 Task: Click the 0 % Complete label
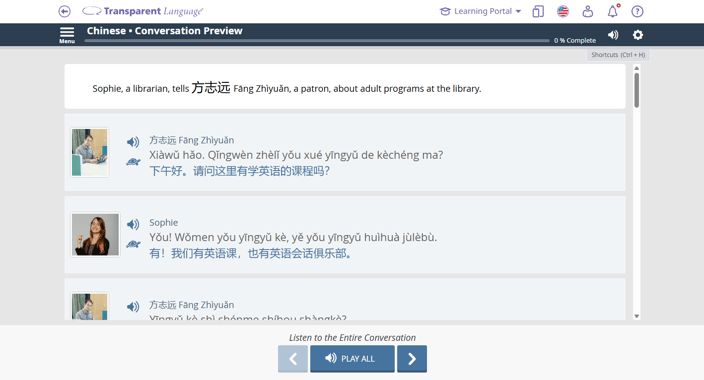coord(575,40)
